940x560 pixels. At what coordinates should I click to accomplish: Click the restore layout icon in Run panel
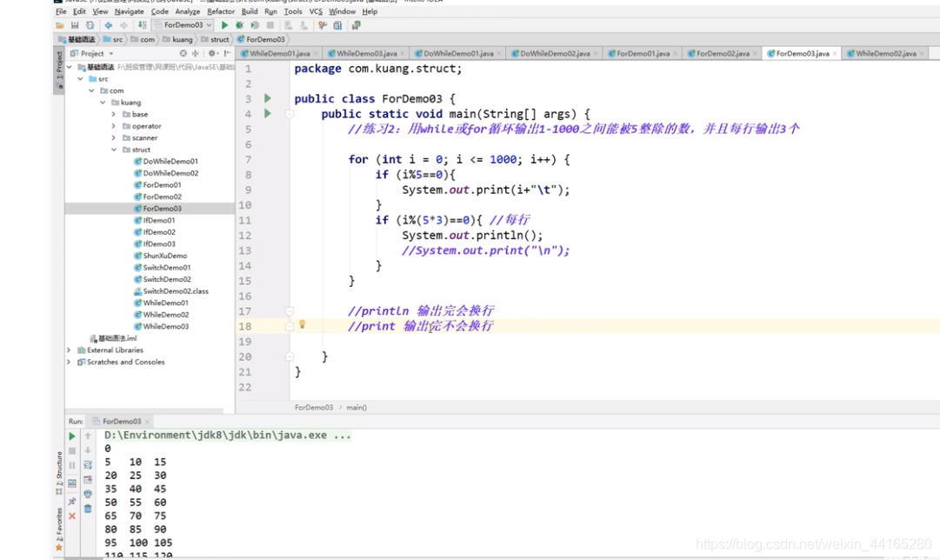pyautogui.click(x=72, y=483)
